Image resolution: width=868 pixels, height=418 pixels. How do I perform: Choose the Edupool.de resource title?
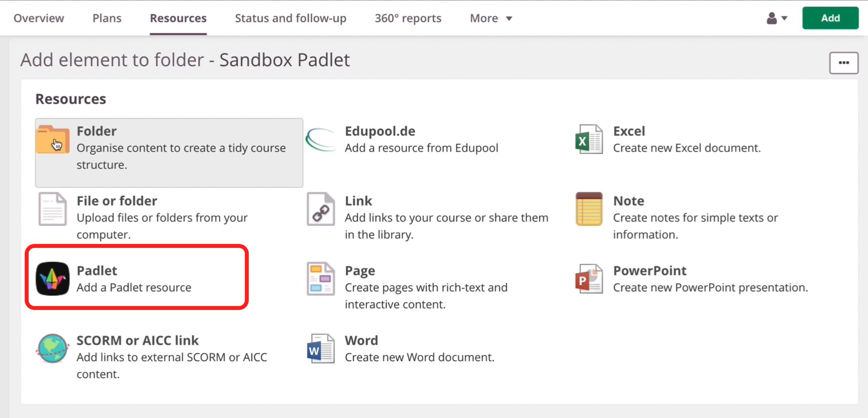(x=380, y=131)
